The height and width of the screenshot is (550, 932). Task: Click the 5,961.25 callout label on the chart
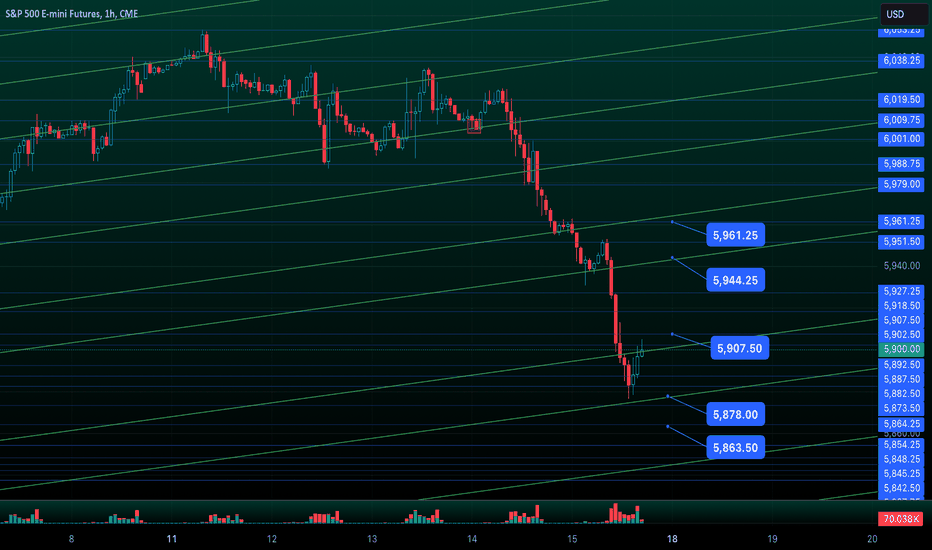tap(735, 235)
